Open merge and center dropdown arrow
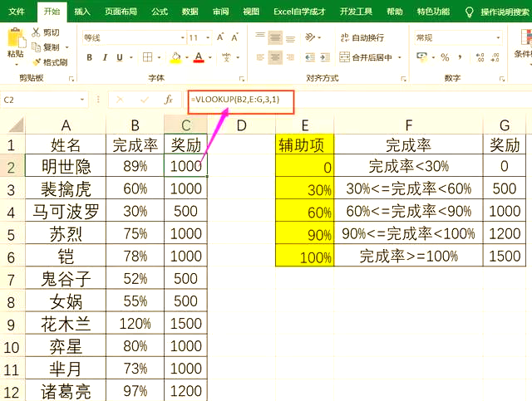The image size is (532, 401). click(x=400, y=57)
